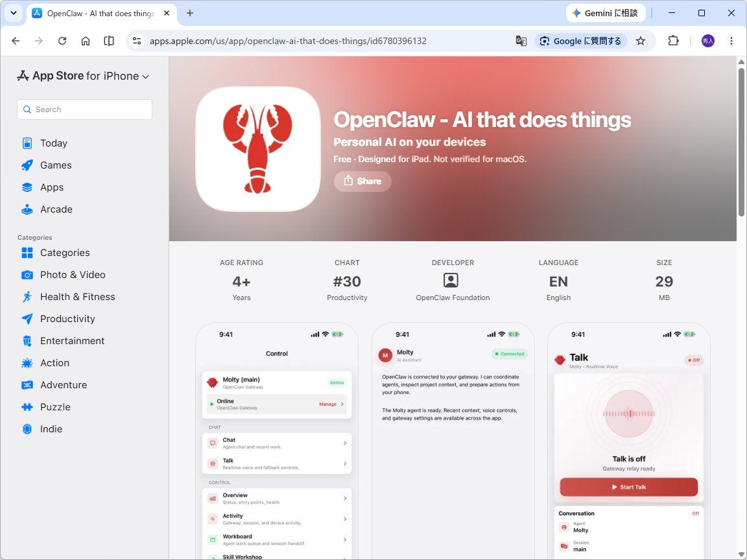Browse all Categories grid icon
Image resolution: width=747 pixels, height=560 pixels.
coord(27,253)
